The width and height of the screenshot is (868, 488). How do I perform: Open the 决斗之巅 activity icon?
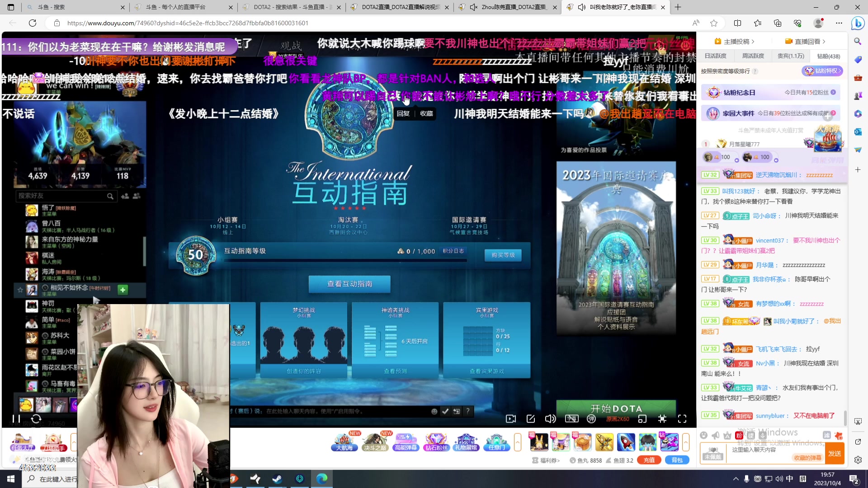click(x=375, y=442)
